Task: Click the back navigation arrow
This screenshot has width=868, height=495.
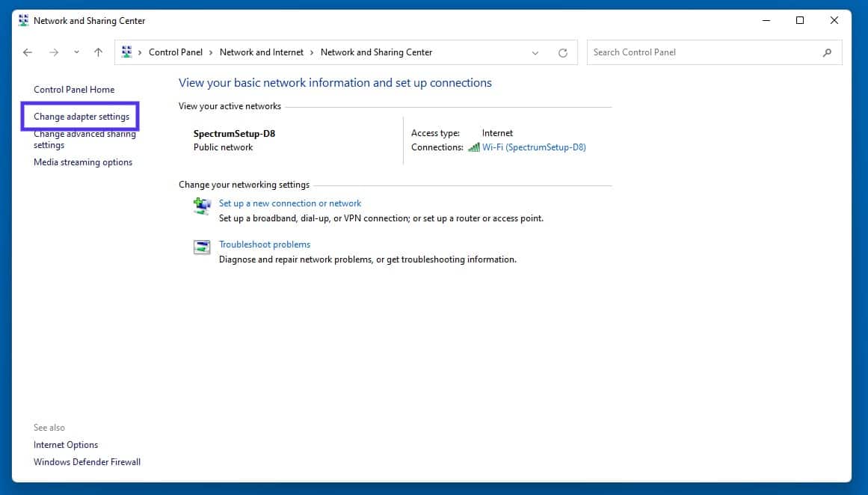Action: click(28, 52)
